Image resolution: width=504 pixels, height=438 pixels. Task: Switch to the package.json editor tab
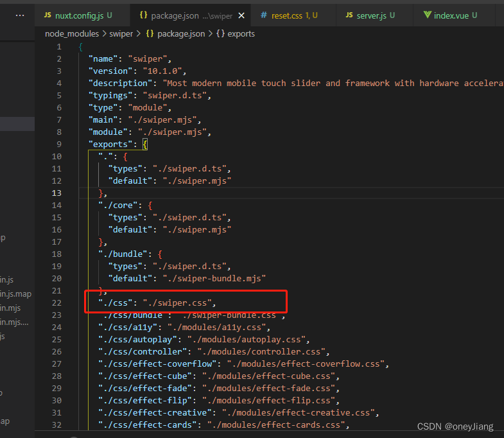pyautogui.click(x=191, y=15)
